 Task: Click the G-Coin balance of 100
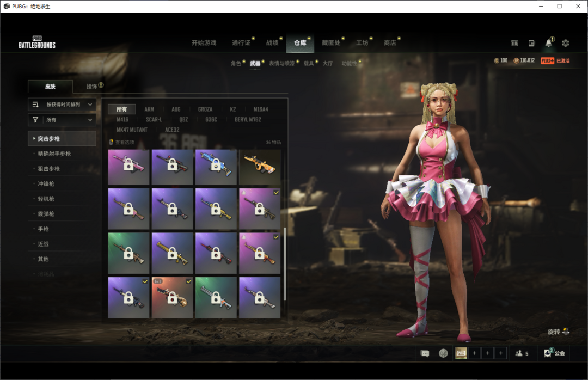coord(501,60)
